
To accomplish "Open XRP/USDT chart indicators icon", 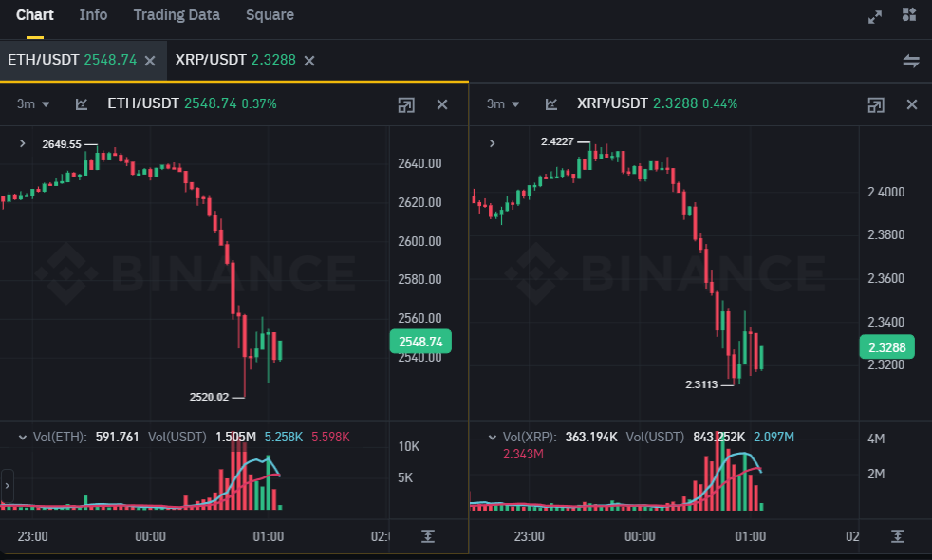I will coord(550,104).
